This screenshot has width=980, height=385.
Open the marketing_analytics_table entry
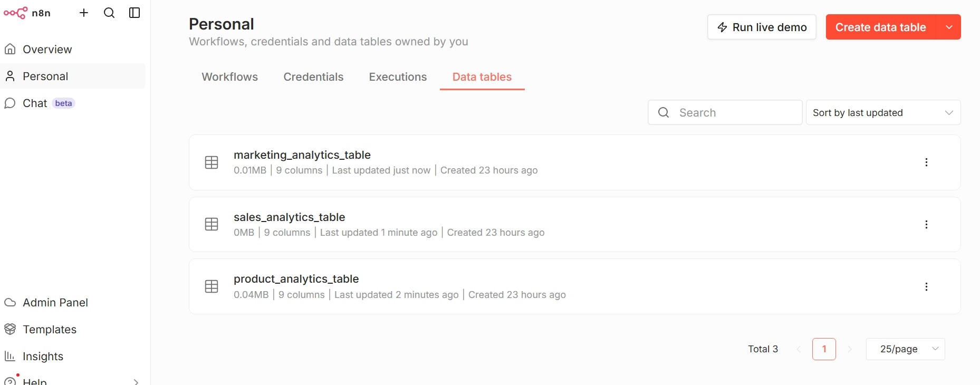click(302, 155)
